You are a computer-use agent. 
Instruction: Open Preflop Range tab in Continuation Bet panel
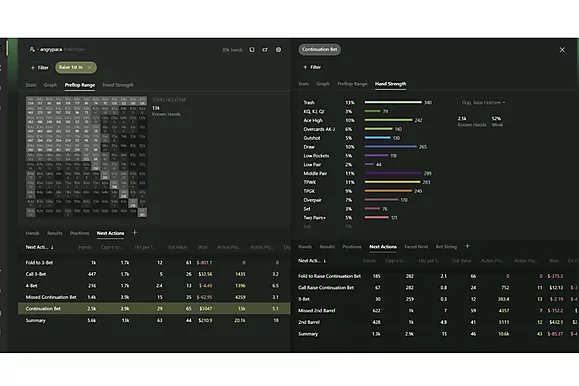(352, 84)
